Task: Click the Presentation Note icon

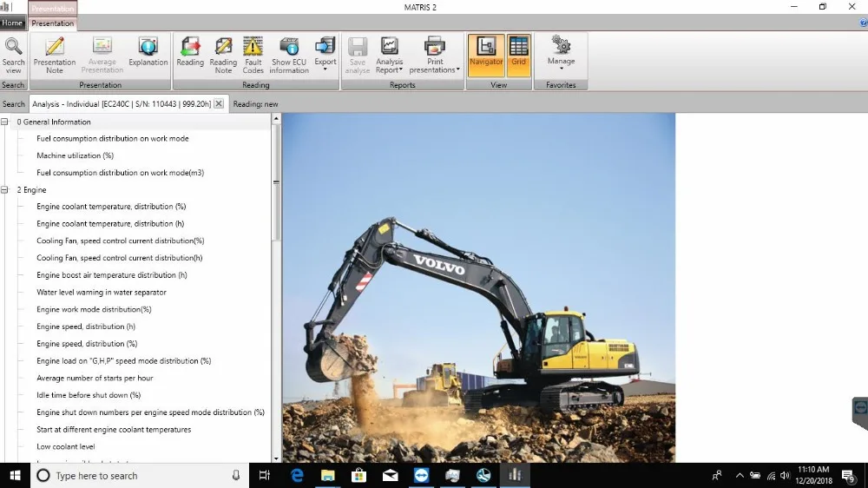Action: pyautogui.click(x=55, y=55)
